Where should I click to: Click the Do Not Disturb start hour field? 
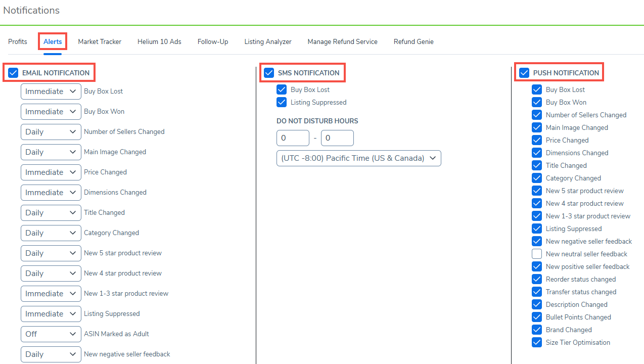click(x=293, y=138)
